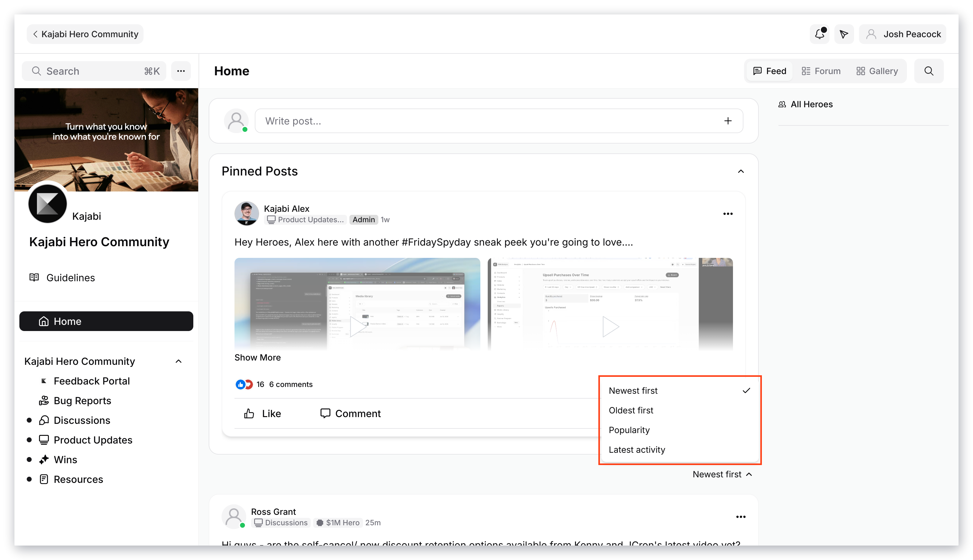Select Oldest first sort option

pos(680,410)
